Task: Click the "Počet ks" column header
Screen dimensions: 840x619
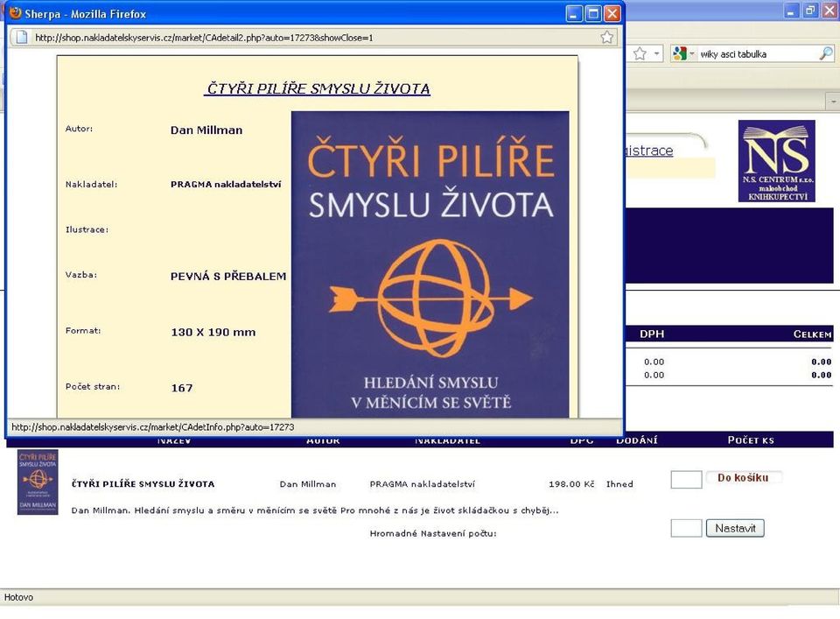Action: pos(751,440)
